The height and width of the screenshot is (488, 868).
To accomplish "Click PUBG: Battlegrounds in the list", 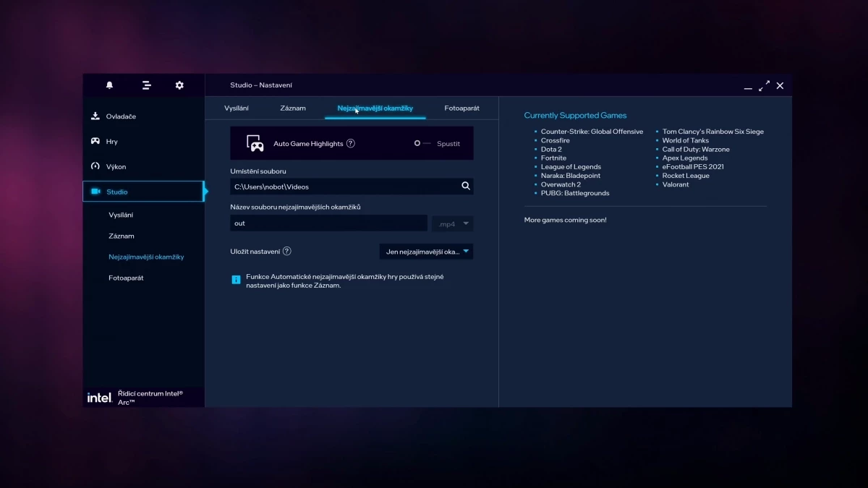I will click(575, 193).
